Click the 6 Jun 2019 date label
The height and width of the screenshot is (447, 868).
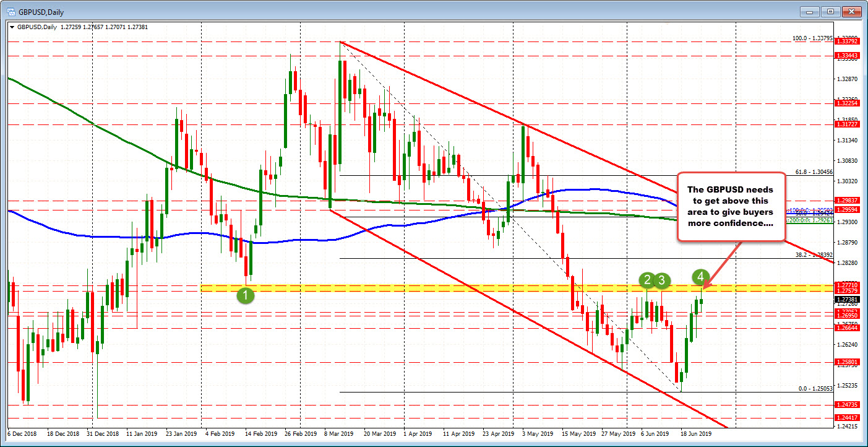tap(656, 434)
